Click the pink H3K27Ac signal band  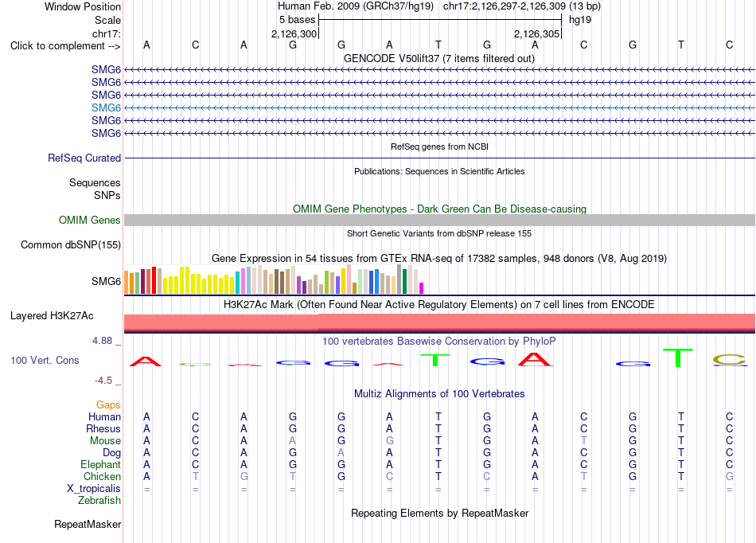point(439,322)
